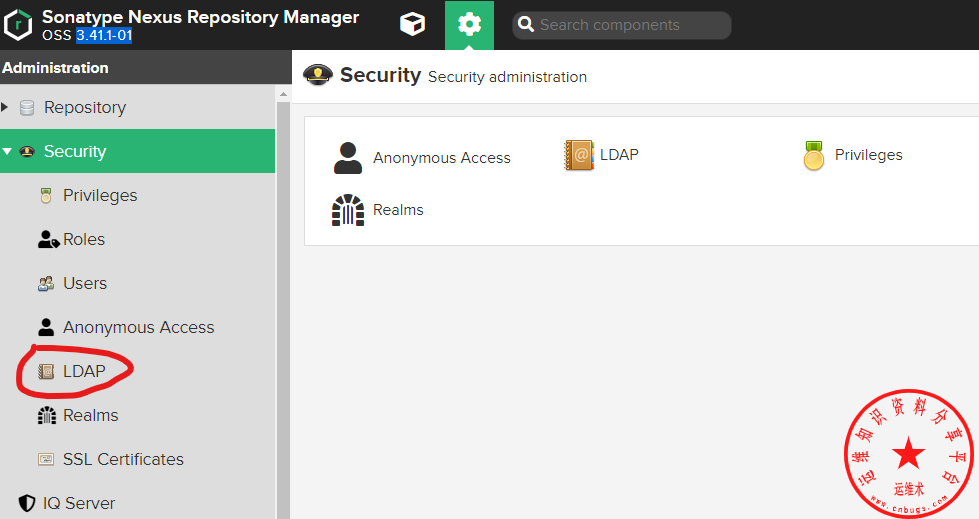Image resolution: width=979 pixels, height=519 pixels.
Task: Open the Realms gate tile
Action: [378, 210]
